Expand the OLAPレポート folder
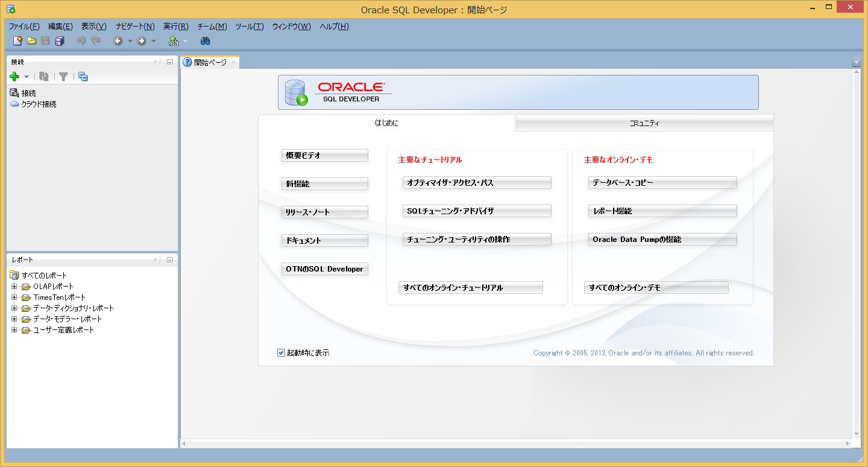The height and width of the screenshot is (467, 868). (14, 286)
